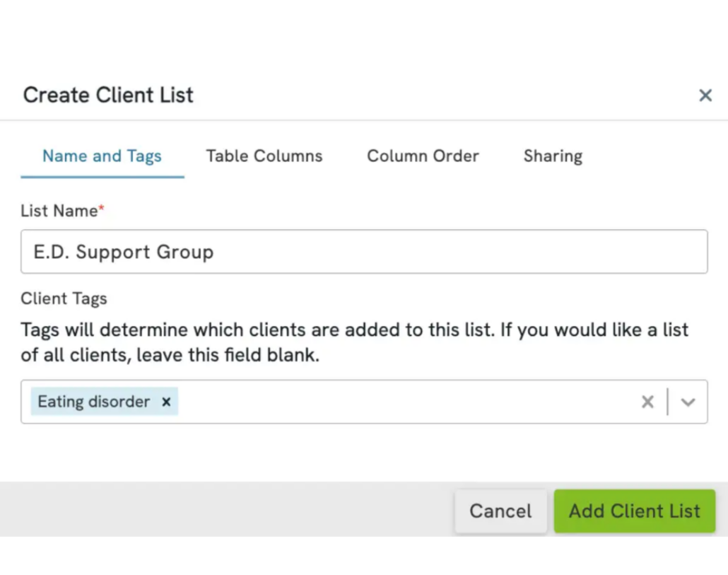Close the Create Client List dialog
Screen dimensions: 728x575
pyautogui.click(x=705, y=95)
